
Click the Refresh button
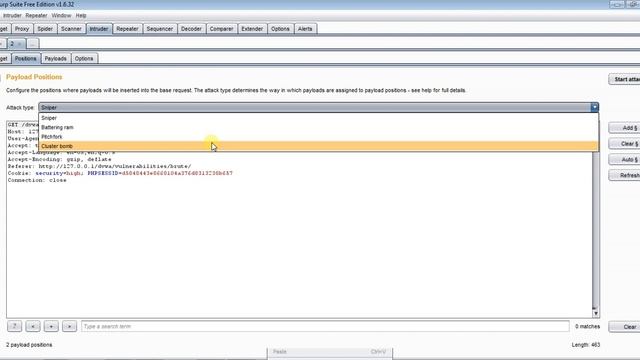[x=624, y=176]
